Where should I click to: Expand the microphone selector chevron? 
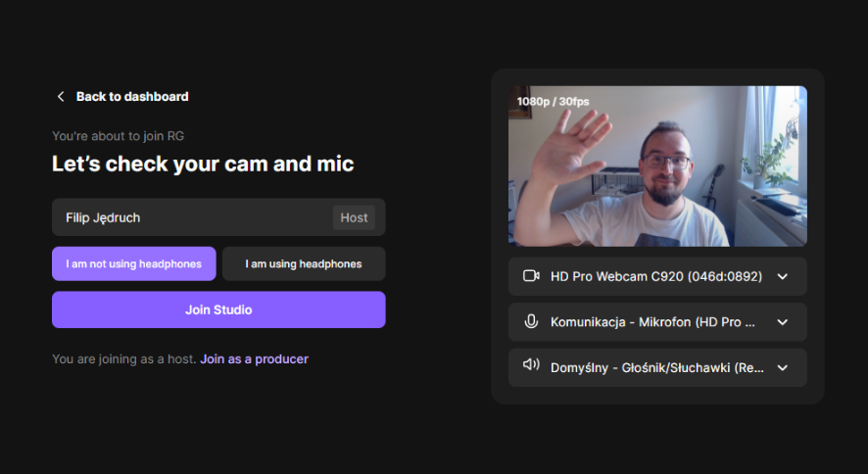click(782, 321)
